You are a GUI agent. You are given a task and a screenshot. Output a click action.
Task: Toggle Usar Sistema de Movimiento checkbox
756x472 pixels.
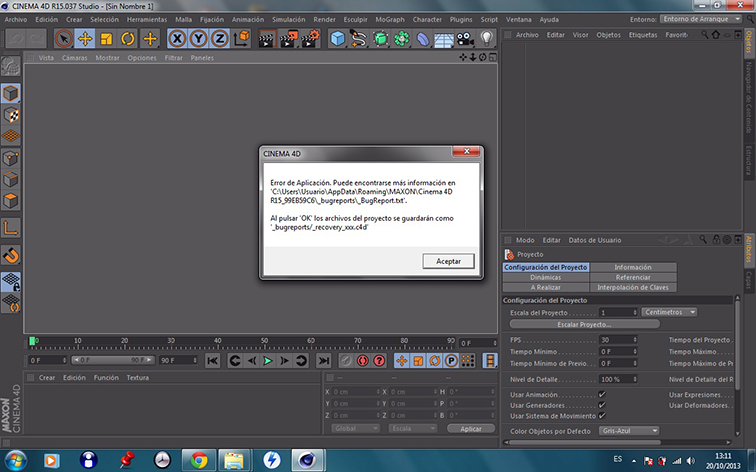tap(602, 416)
